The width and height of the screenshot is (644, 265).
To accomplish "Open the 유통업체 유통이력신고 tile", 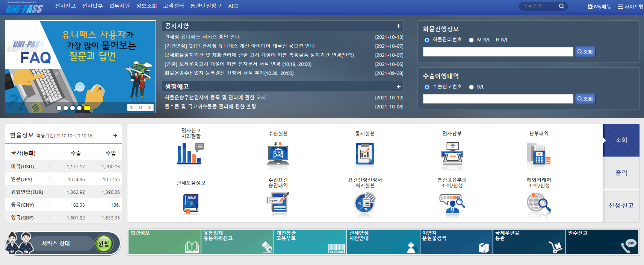I will tap(237, 242).
